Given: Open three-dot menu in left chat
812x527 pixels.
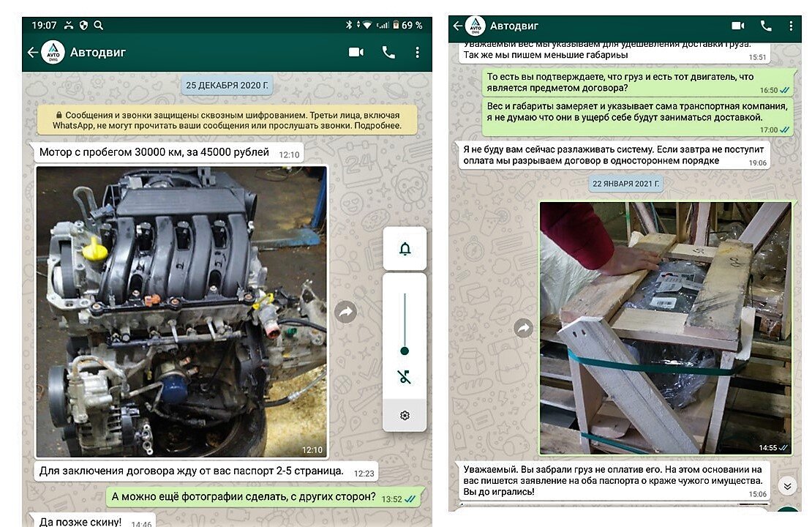Looking at the screenshot, I should click(x=418, y=53).
